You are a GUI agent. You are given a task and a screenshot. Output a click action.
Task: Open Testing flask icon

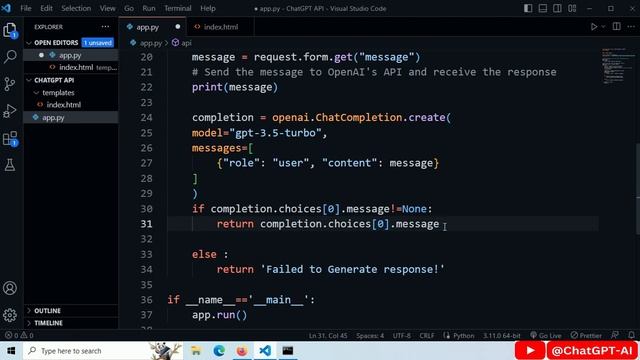coord(10,165)
